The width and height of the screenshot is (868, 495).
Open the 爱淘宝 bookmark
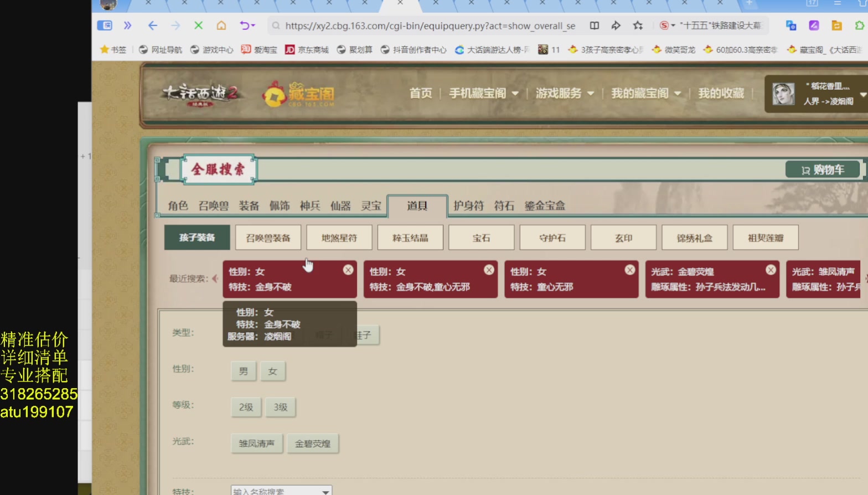pos(259,50)
